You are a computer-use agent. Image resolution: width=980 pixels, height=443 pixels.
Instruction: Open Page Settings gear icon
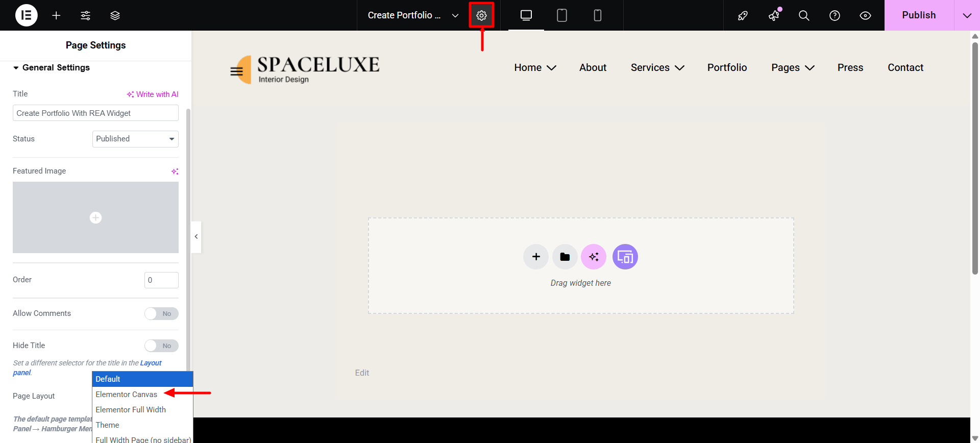tap(481, 15)
